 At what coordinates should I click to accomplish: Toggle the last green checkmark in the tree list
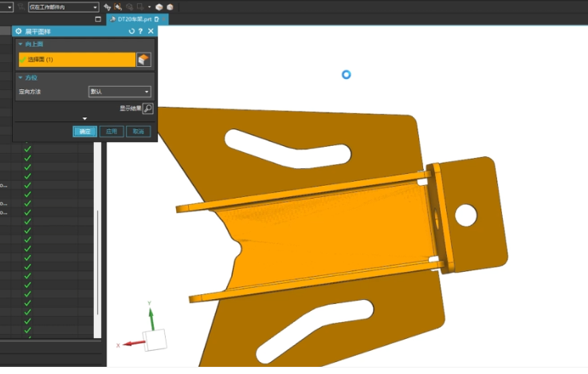pos(27,330)
